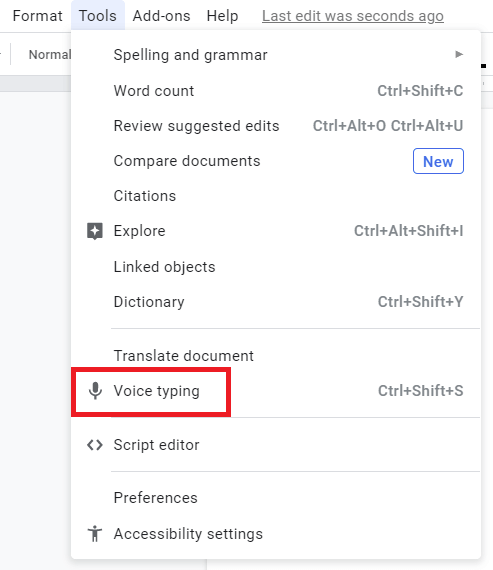Open the Format menu
This screenshot has height=570, width=493.
[x=37, y=16]
